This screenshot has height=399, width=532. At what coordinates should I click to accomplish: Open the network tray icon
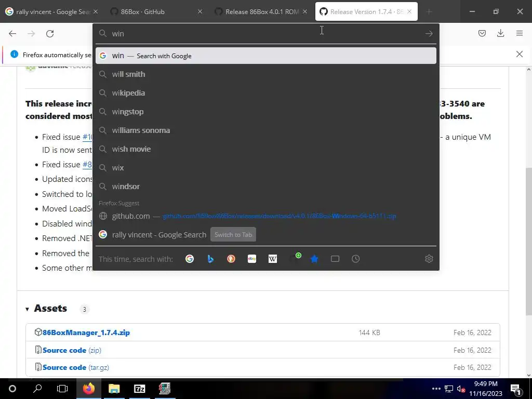(x=448, y=389)
